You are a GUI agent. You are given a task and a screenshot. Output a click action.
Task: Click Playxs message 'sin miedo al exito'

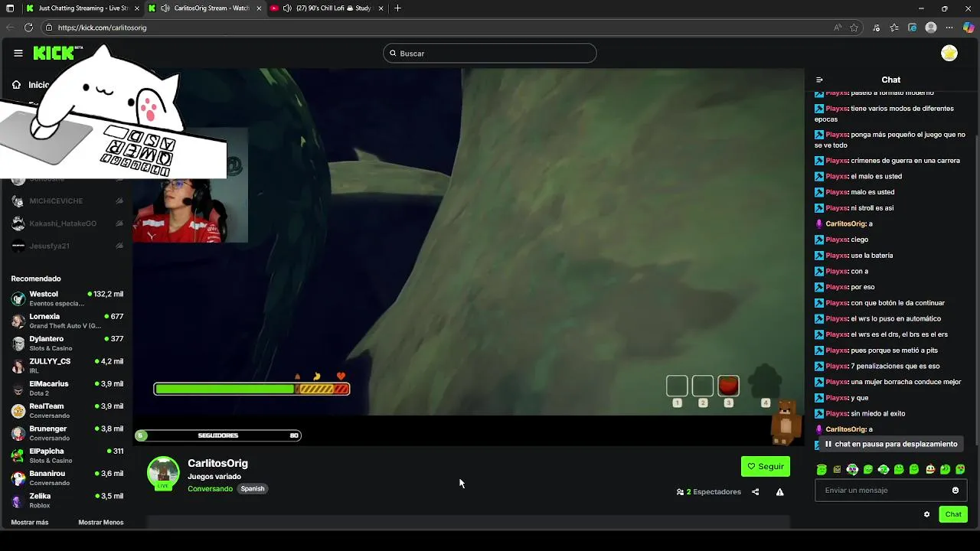(x=860, y=413)
